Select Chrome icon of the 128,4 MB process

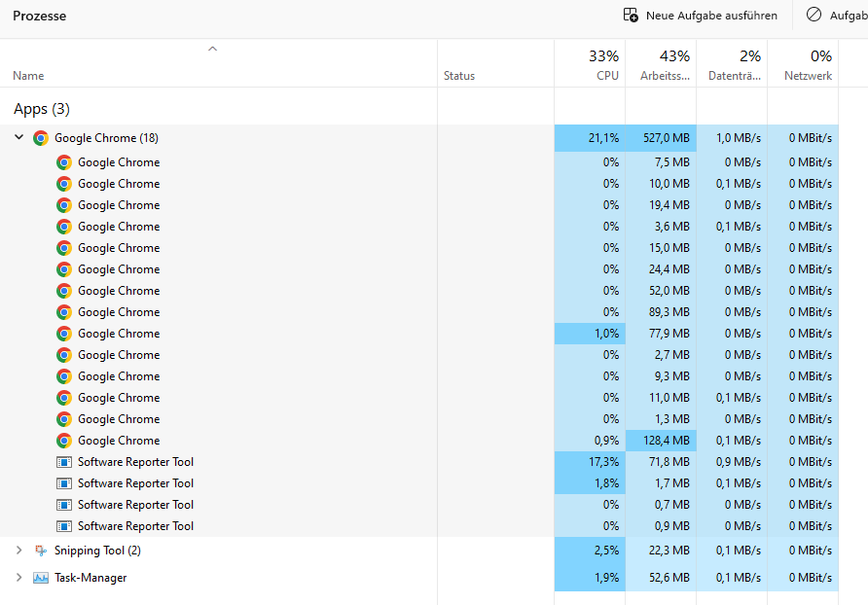64,441
